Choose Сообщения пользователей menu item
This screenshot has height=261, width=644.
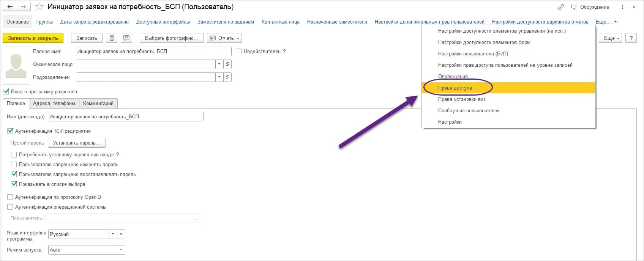click(x=508, y=110)
